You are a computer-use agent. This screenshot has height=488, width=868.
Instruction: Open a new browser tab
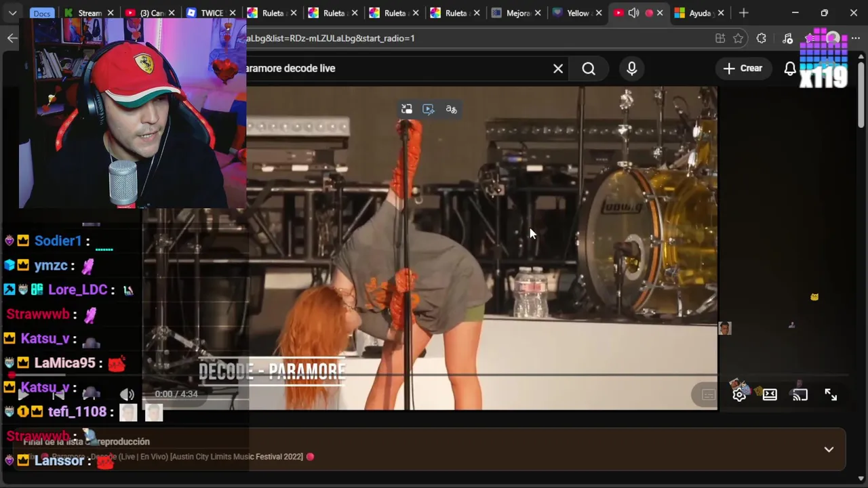(744, 13)
